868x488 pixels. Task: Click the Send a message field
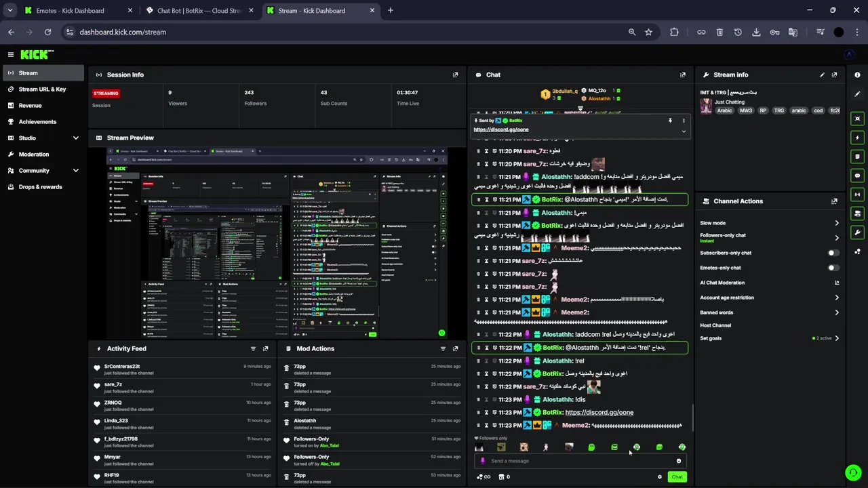coord(580,461)
